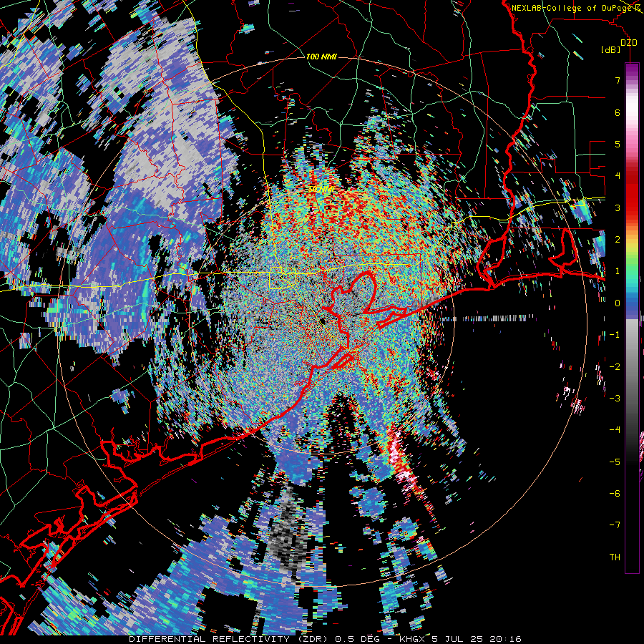Viewport: 644px width, 644px height.
Task: Select the 6 dB scale label
Action: (618, 112)
